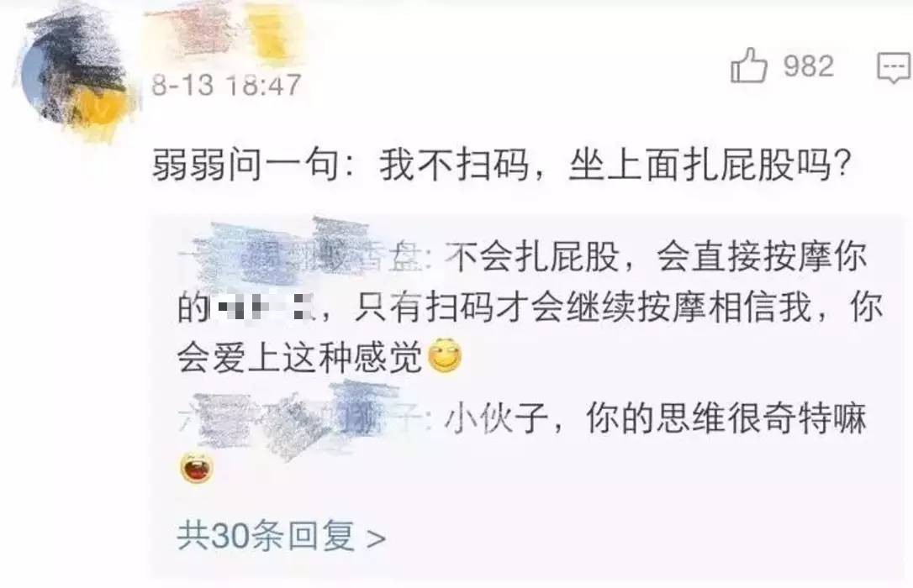The height and width of the screenshot is (588, 913).
Task: Click reply line 只有扫码才会继续按摩相信我
Action: [x=583, y=307]
